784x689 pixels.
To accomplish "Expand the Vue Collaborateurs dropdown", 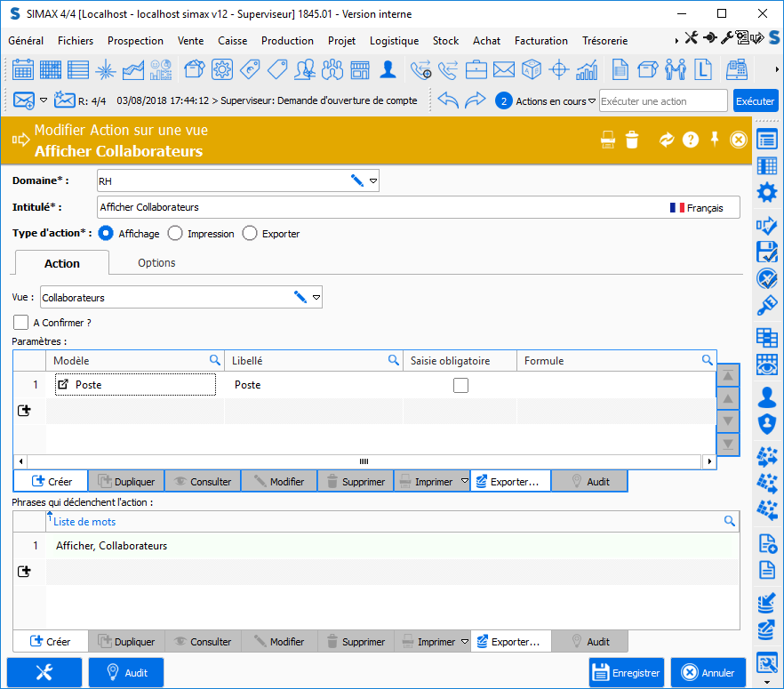I will point(316,297).
